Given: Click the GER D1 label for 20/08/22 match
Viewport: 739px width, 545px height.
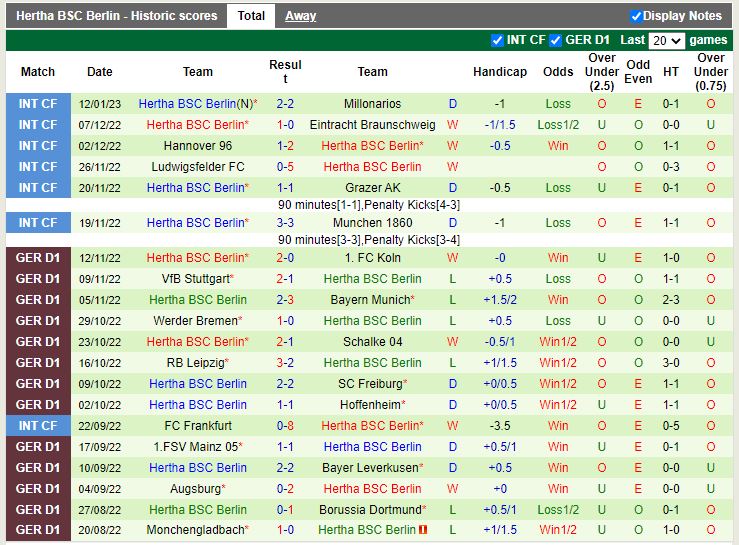Looking at the screenshot, I should pyautogui.click(x=38, y=530).
